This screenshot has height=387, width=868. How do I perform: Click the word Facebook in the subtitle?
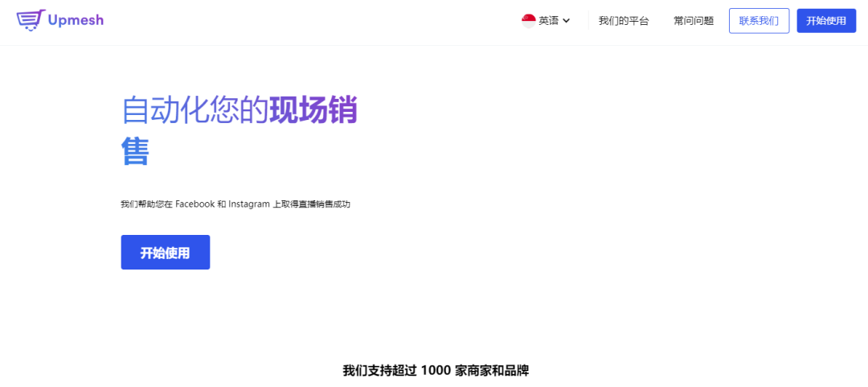coord(194,204)
